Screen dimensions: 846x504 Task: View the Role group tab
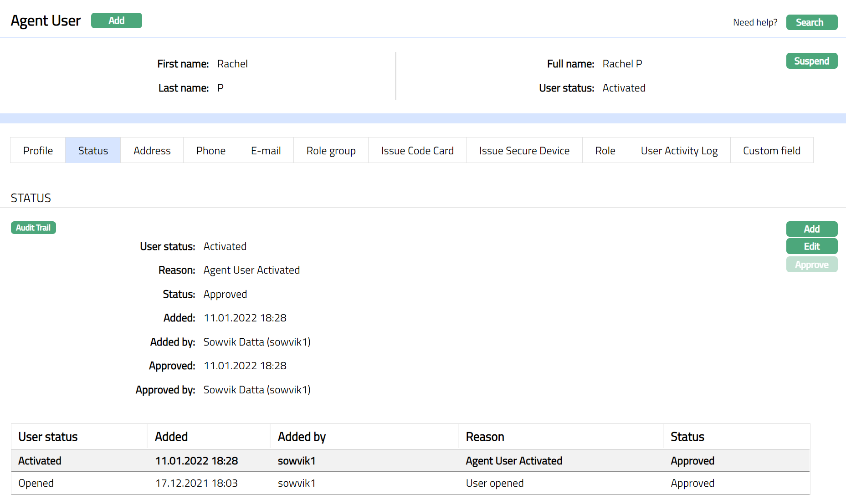tap(331, 151)
